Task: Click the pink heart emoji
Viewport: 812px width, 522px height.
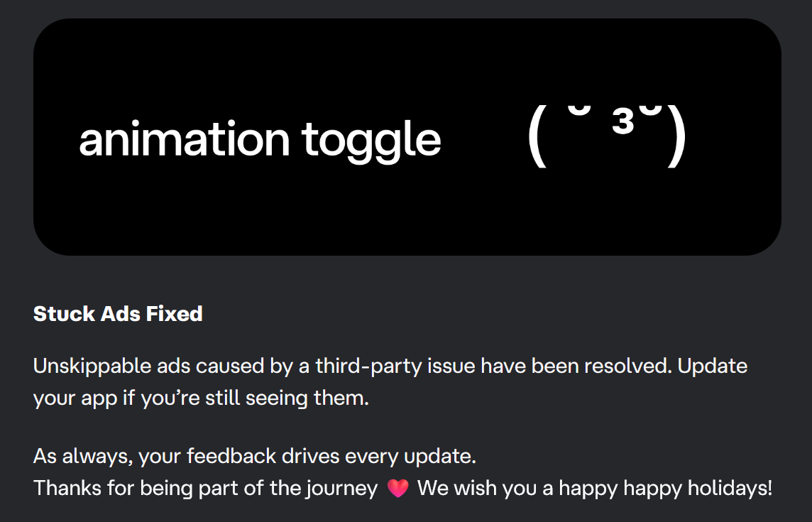Action: (397, 488)
